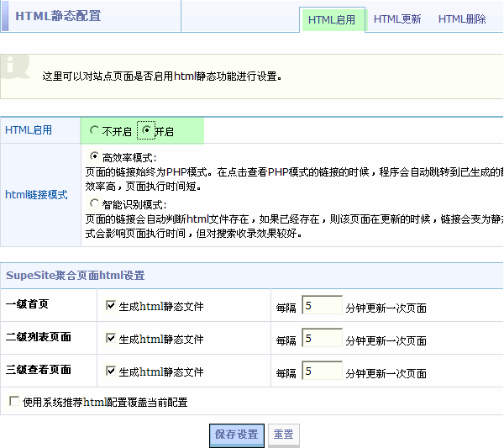Viewport: 504px width, 448px height.
Task: Open the HTML更新 tab
Action: (x=397, y=19)
